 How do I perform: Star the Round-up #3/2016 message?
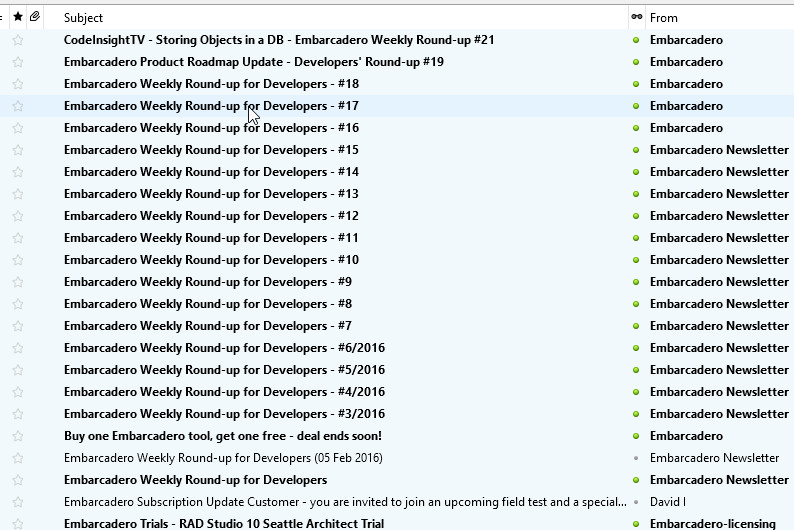18,414
